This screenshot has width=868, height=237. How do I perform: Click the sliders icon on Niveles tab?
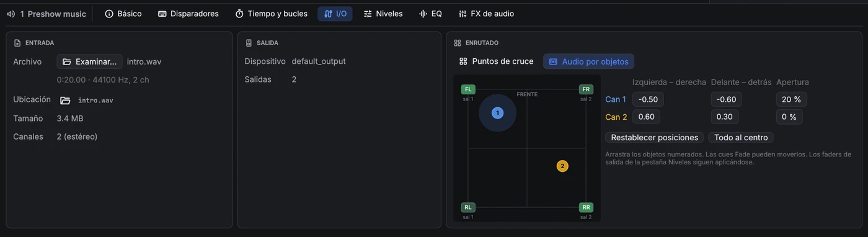tap(368, 14)
